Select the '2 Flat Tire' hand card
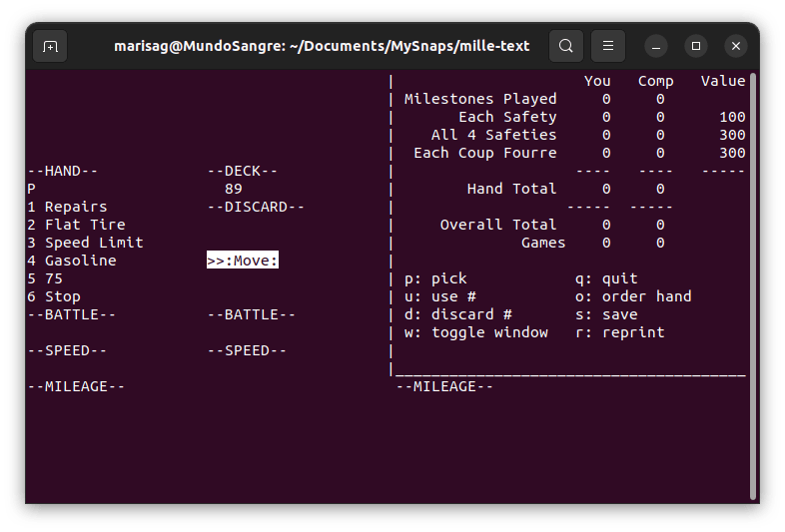 [x=76, y=225]
